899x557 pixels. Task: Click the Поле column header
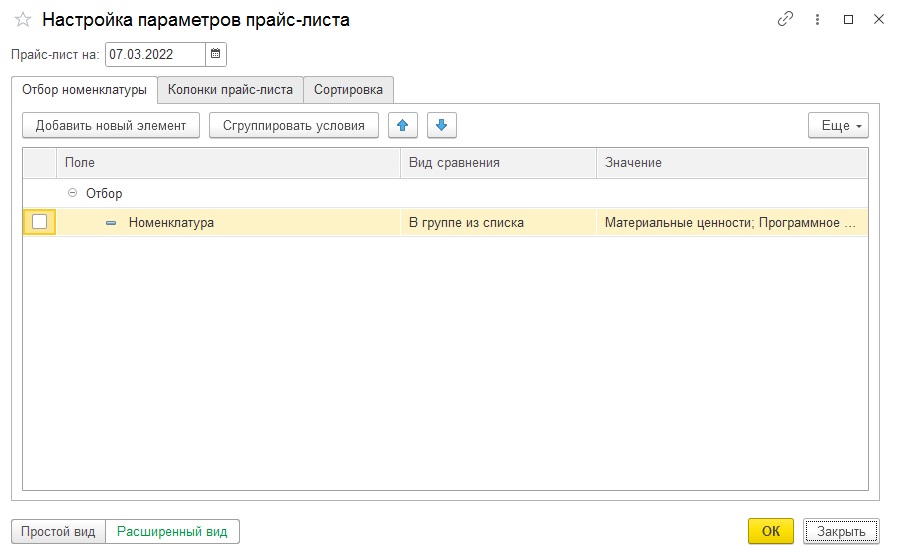[228, 162]
